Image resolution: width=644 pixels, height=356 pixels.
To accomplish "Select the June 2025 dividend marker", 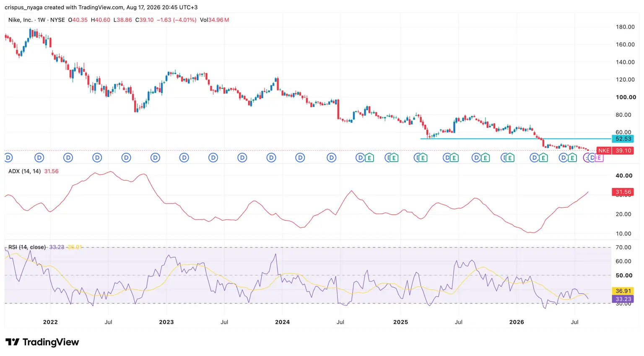I will 447,158.
